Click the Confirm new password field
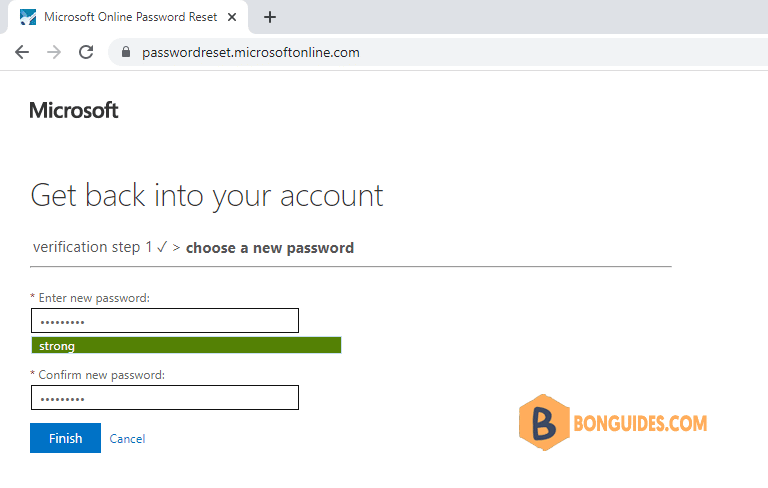Viewport: 768px width, 488px height. pyautogui.click(x=165, y=397)
